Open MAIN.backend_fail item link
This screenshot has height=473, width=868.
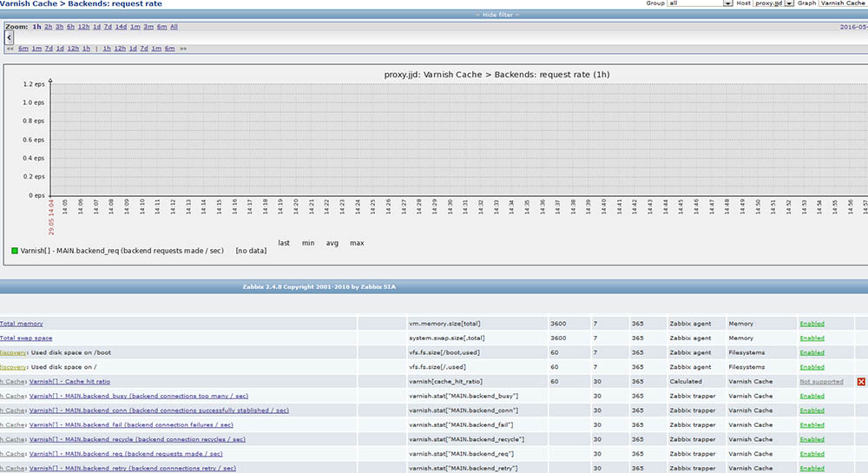131,425
